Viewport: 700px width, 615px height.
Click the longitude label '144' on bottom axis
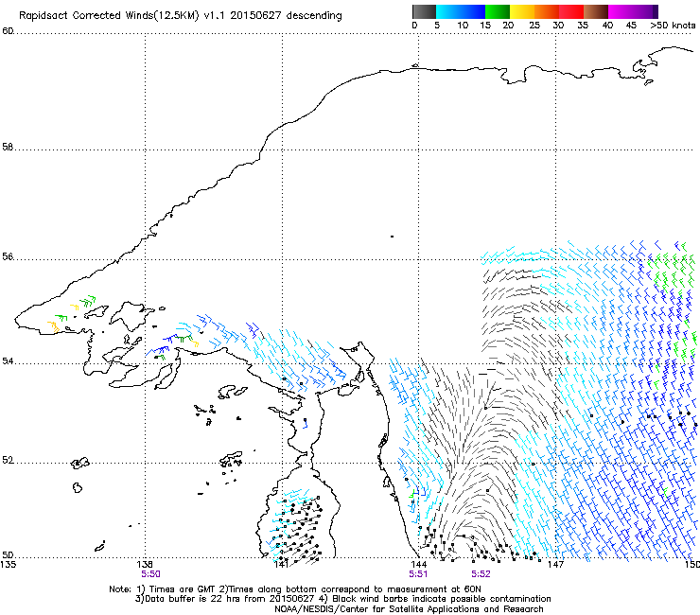tap(418, 564)
